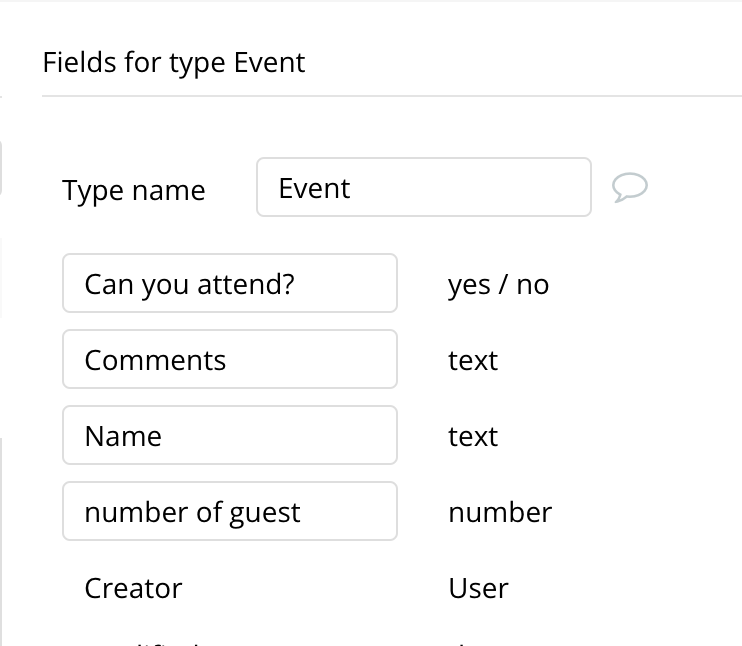Click the "Type name" label text
742x646 pixels.
pyautogui.click(x=133, y=190)
